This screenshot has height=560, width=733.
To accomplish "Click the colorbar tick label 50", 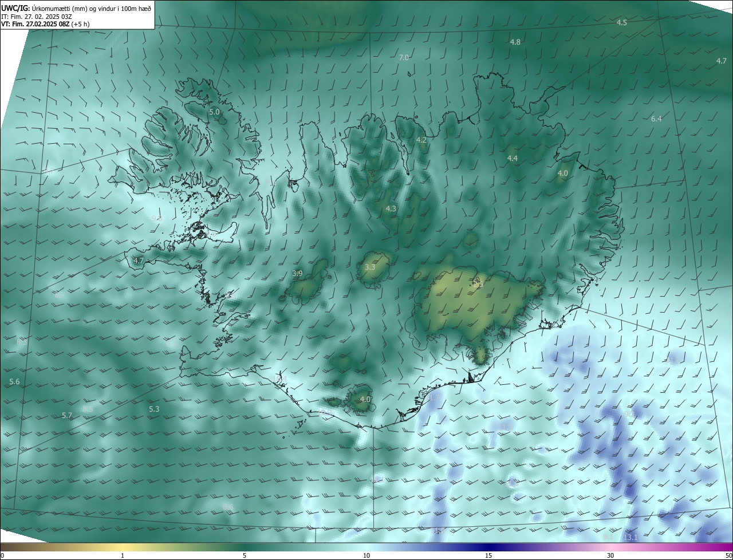I will 728,556.
